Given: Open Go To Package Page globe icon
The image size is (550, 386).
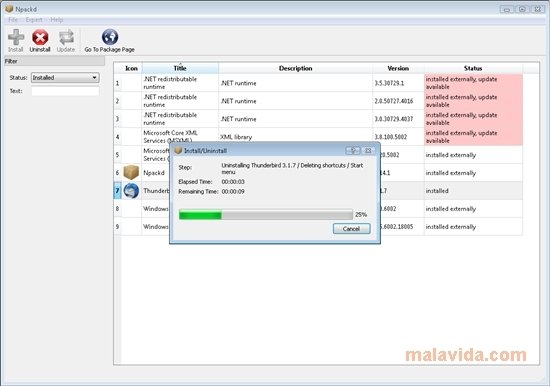Looking at the screenshot, I should point(110,37).
